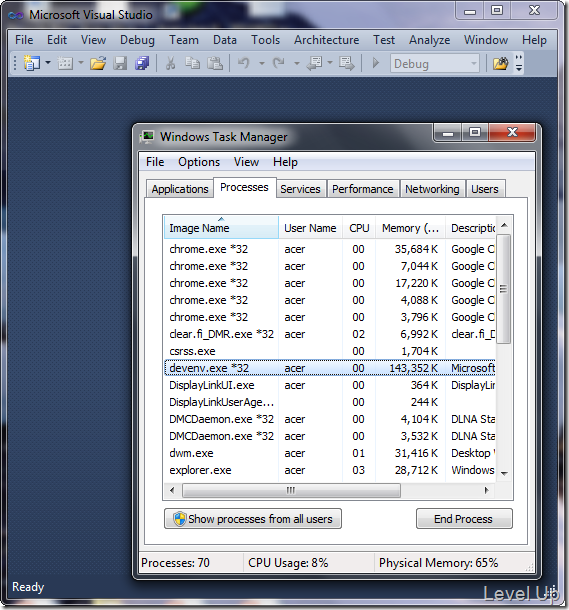Viewport: 569px width, 610px height.
Task: Switch to the Services tab
Action: 300,189
